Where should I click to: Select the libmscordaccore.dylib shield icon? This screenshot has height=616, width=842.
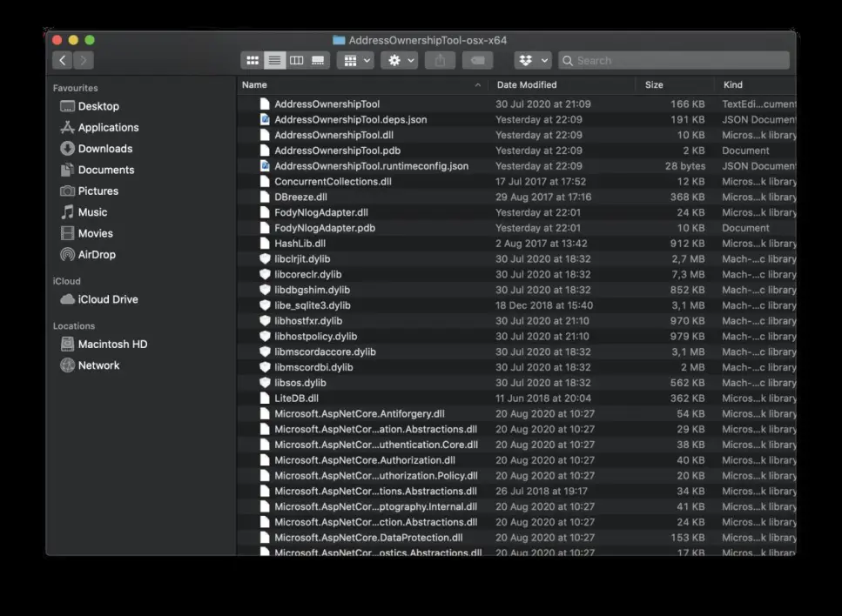[265, 352]
